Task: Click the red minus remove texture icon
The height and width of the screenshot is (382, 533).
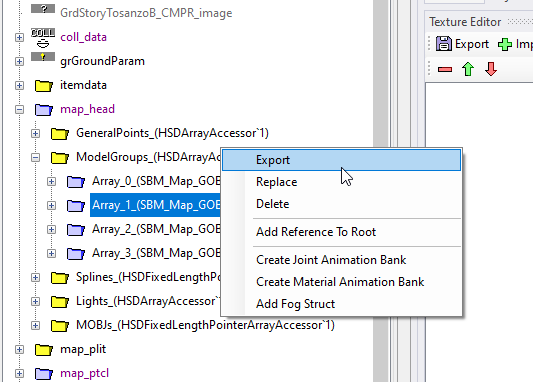Action: (445, 70)
